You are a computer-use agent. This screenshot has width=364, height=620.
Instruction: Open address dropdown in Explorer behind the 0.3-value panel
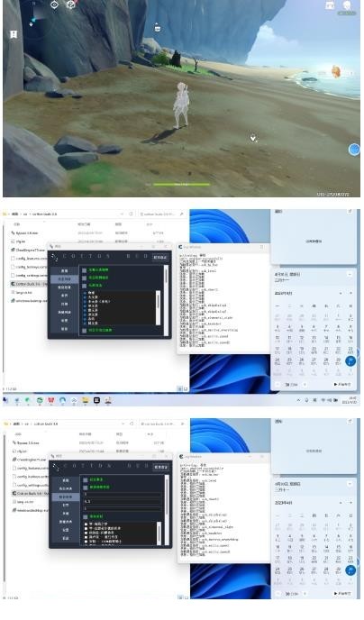123,424
